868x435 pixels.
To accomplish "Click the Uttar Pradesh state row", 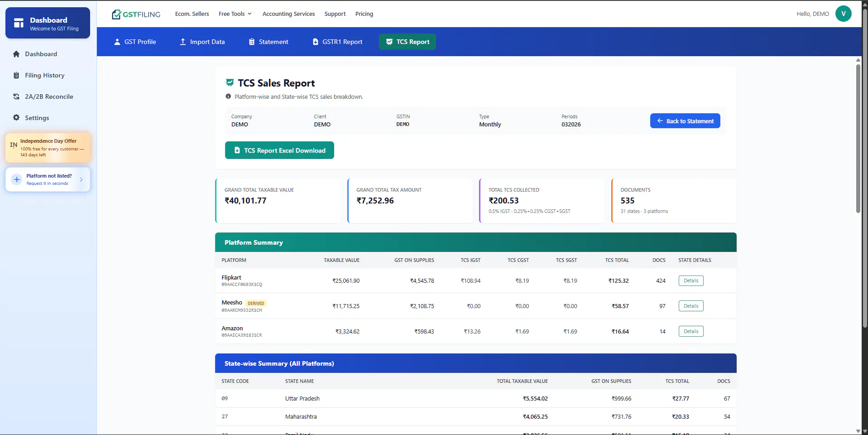I will [x=475, y=399].
